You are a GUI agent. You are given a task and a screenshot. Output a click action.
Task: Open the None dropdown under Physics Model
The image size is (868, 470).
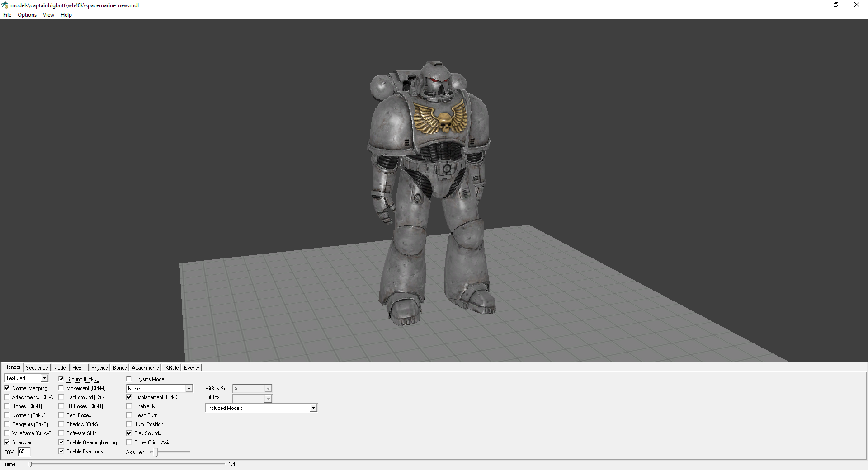pyautogui.click(x=160, y=389)
